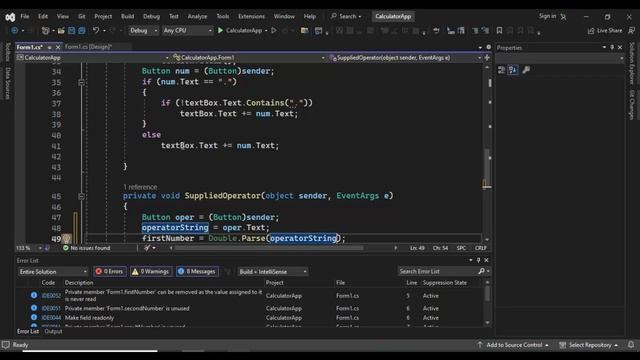Open the Any CPU platform dropdown
Image resolution: width=640 pixels, height=360 pixels.
pyautogui.click(x=187, y=31)
